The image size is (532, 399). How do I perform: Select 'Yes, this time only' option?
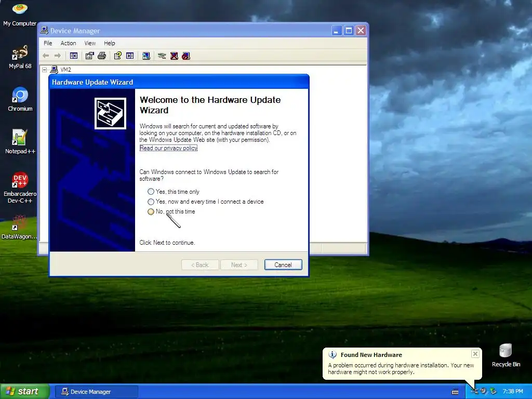tap(174, 192)
